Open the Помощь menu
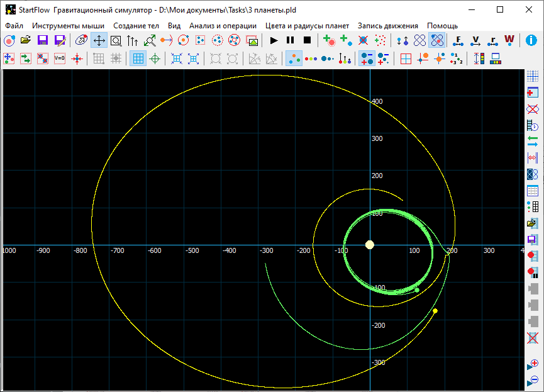The width and height of the screenshot is (544, 392). click(442, 26)
